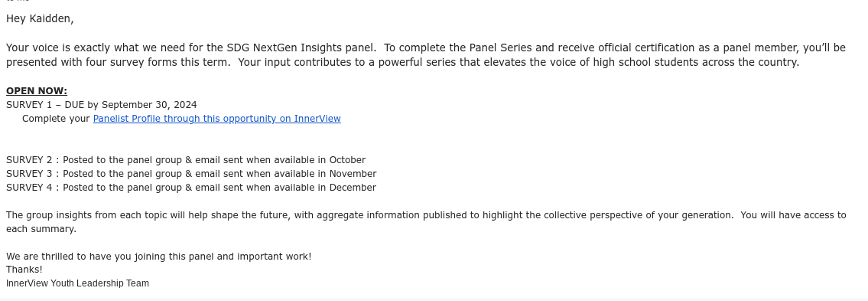Click the SURVEY 3 line mentioning November
This screenshot has width=868, height=301.
tap(191, 174)
